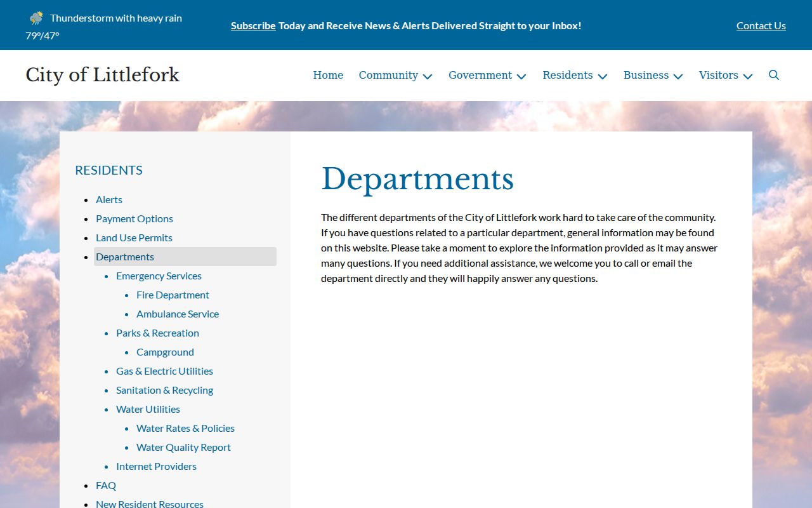Viewport: 812px width, 508px height.
Task: Click the Subscribe link in banner
Action: [253, 25]
